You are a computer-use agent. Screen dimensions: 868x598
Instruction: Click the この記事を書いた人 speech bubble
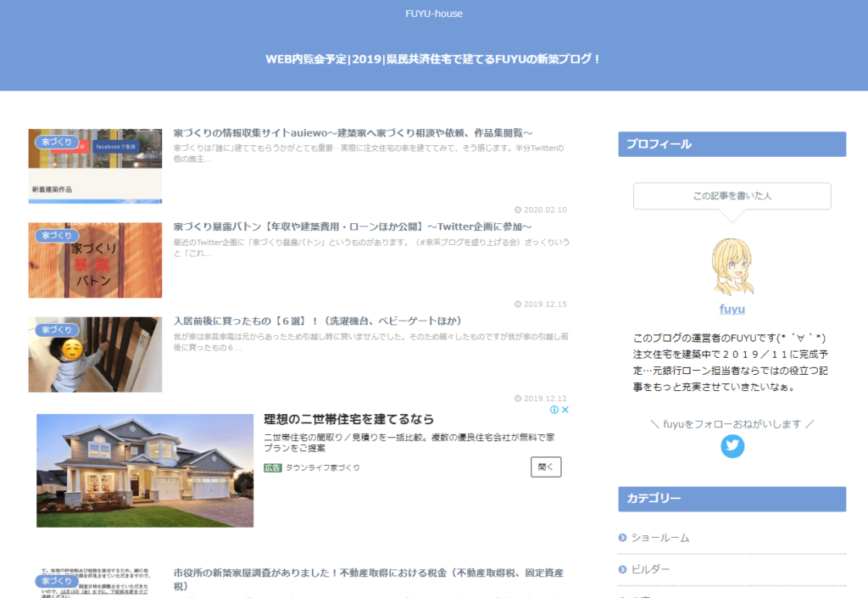732,196
